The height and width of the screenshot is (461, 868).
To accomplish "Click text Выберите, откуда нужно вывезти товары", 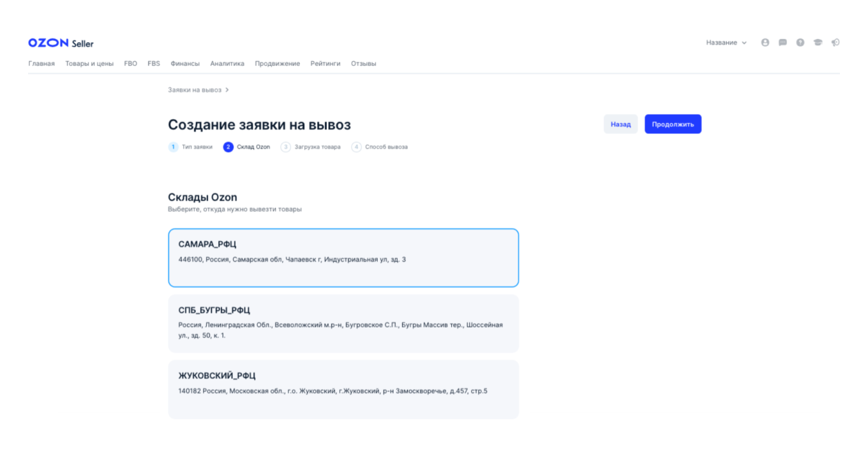I will [x=235, y=209].
